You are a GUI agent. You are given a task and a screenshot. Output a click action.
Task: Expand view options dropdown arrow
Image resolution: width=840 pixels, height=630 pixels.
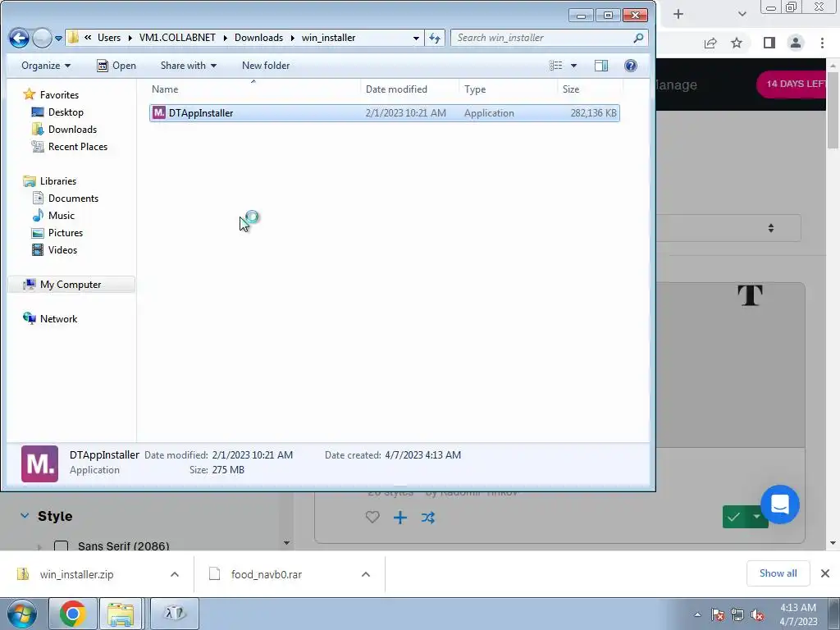(573, 66)
